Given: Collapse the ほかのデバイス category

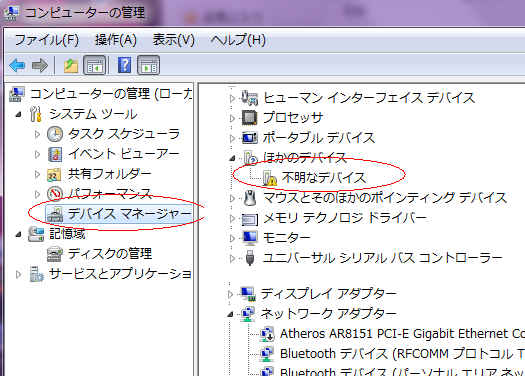Looking at the screenshot, I should pyautogui.click(x=232, y=158).
